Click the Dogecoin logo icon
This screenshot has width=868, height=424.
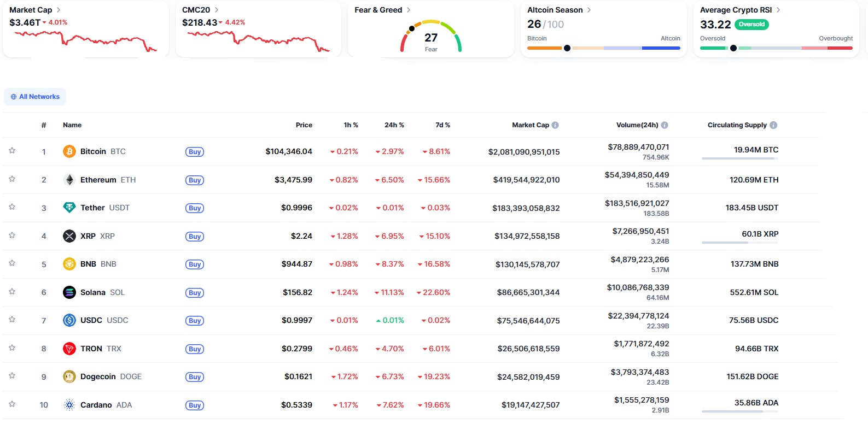tap(69, 376)
